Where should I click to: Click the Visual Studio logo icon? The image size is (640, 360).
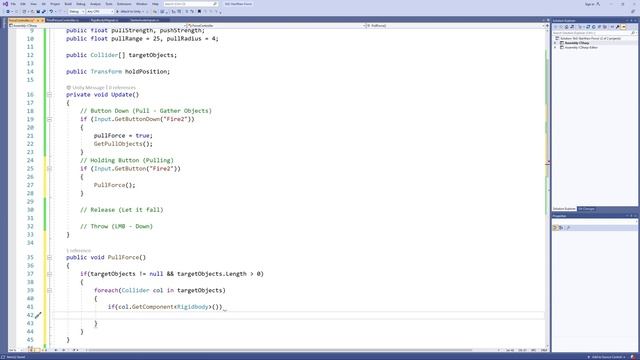point(5,4)
